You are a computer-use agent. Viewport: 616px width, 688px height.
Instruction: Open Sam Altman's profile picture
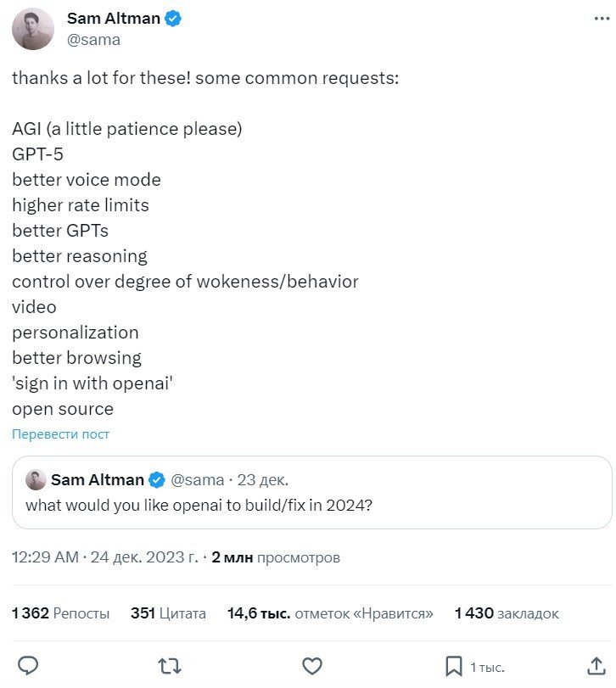click(34, 28)
